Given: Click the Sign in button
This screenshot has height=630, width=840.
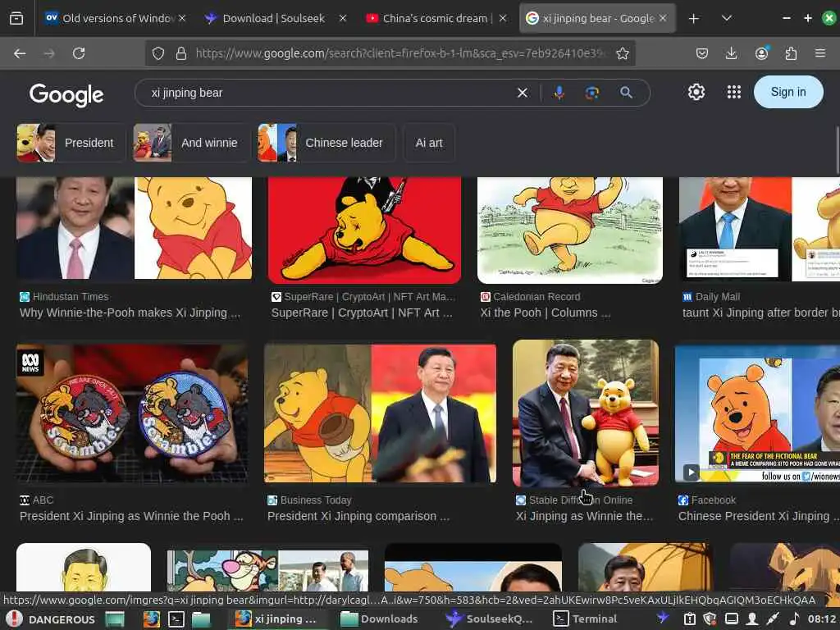Looking at the screenshot, I should [x=788, y=92].
